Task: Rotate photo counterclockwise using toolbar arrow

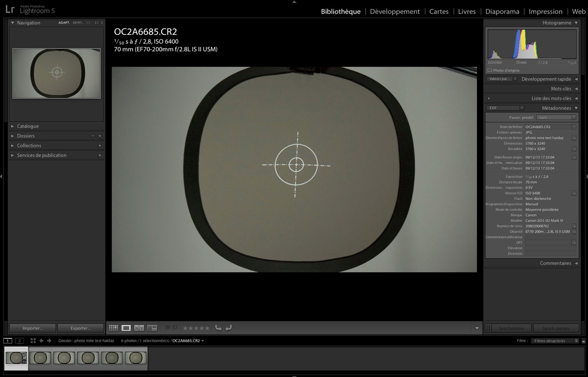Action: click(x=219, y=328)
